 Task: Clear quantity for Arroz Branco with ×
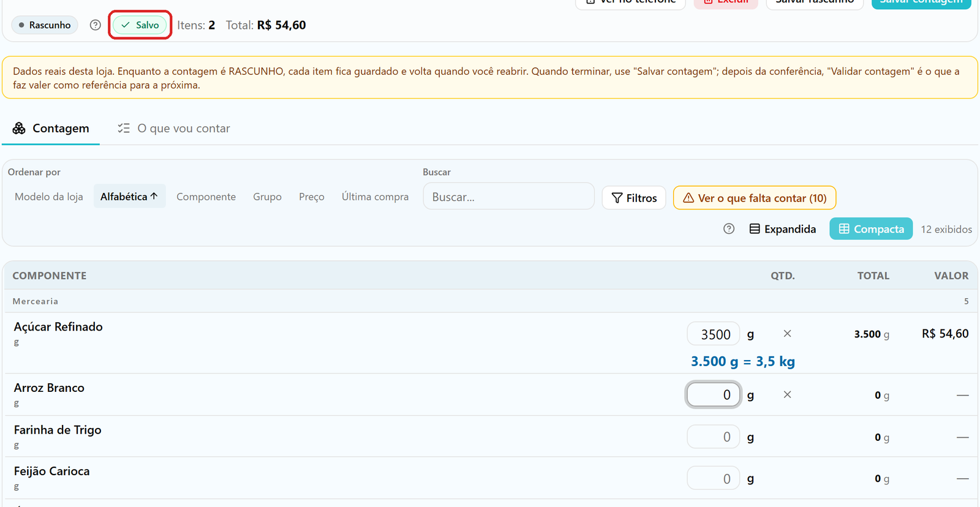click(787, 395)
